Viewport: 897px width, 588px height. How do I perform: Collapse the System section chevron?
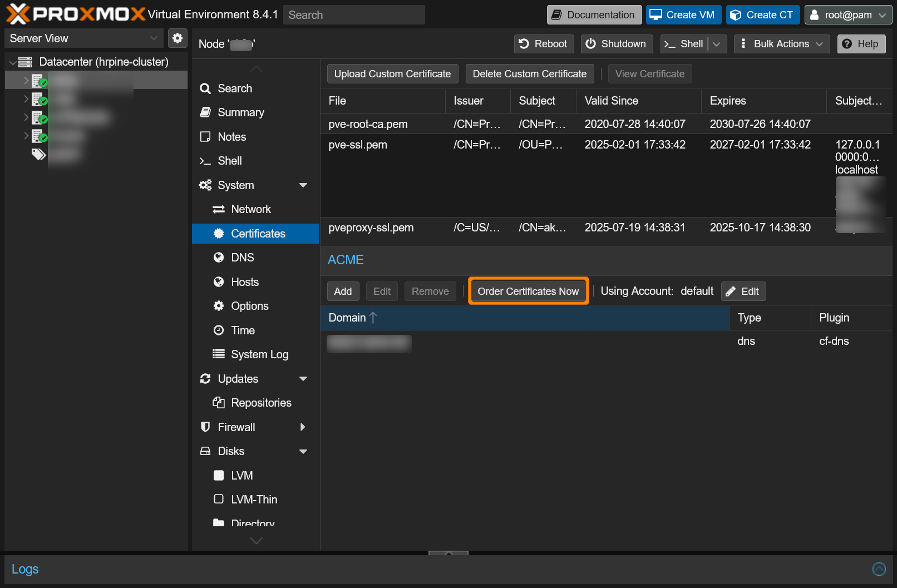[x=303, y=185]
